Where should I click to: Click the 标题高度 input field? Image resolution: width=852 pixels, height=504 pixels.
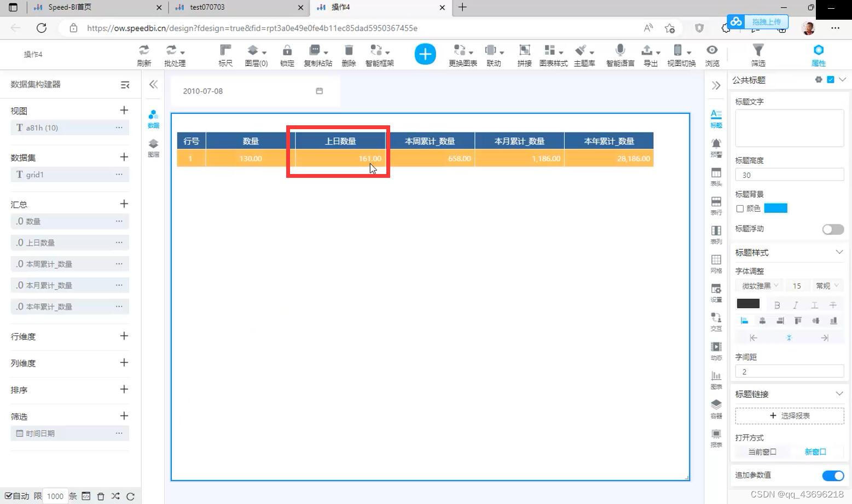point(789,175)
